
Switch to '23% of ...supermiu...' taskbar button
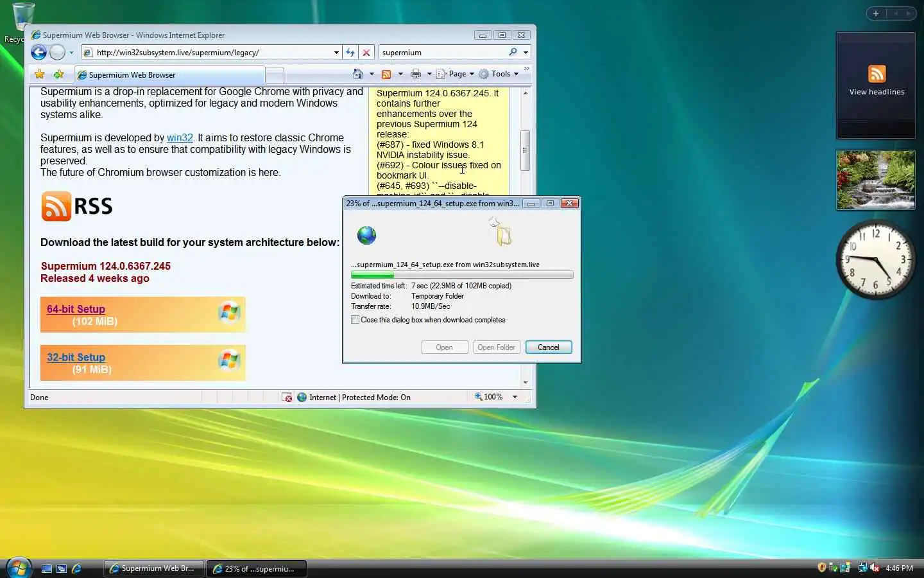pos(257,568)
